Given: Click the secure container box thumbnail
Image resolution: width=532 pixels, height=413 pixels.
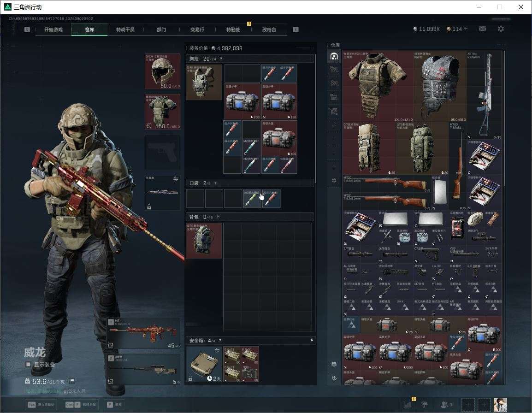Looking at the screenshot, I should click(x=204, y=364).
